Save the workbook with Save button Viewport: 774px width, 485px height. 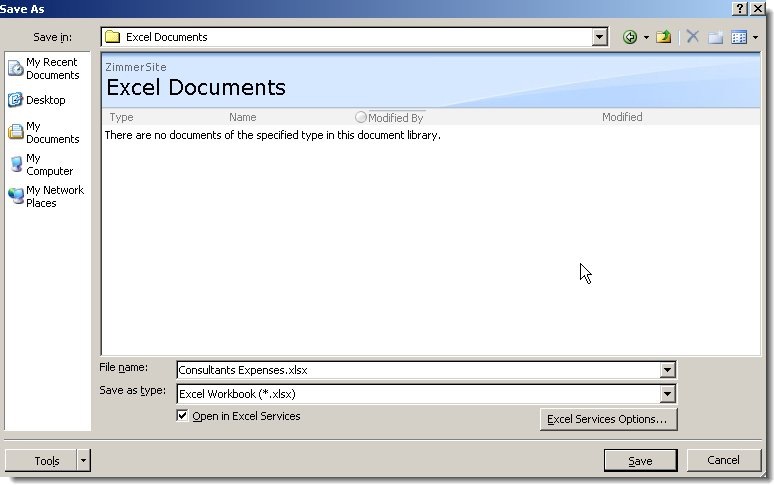pyautogui.click(x=640, y=461)
